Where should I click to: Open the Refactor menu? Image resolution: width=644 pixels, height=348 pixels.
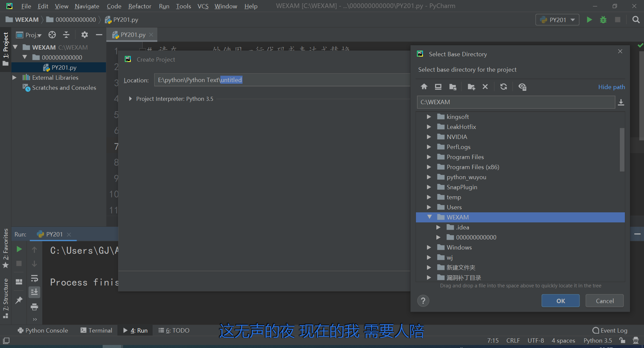pos(140,6)
